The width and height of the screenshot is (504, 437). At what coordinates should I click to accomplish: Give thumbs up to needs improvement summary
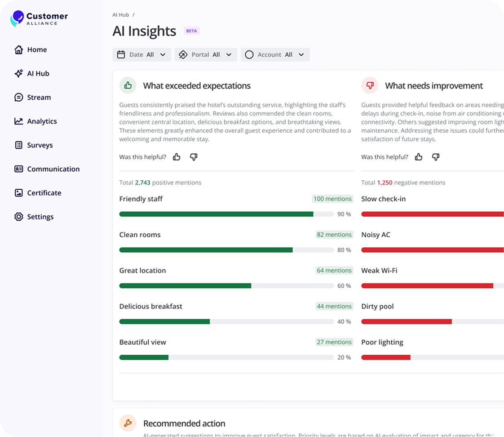pyautogui.click(x=419, y=157)
